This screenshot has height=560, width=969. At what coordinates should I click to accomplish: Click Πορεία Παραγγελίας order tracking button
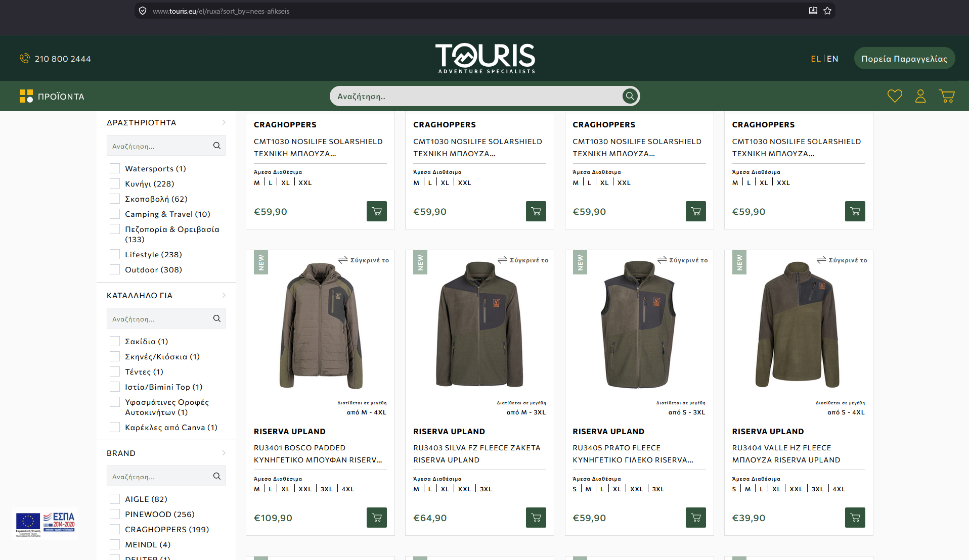(x=904, y=59)
